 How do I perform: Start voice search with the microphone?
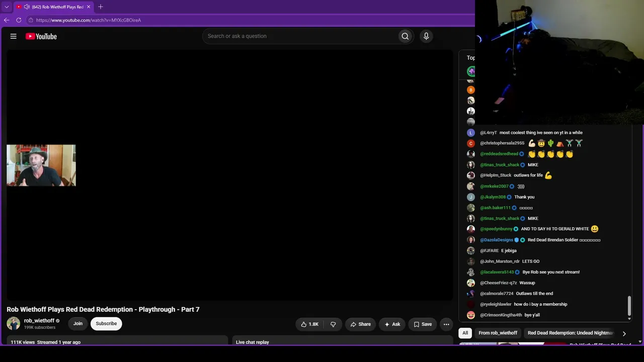(426, 36)
